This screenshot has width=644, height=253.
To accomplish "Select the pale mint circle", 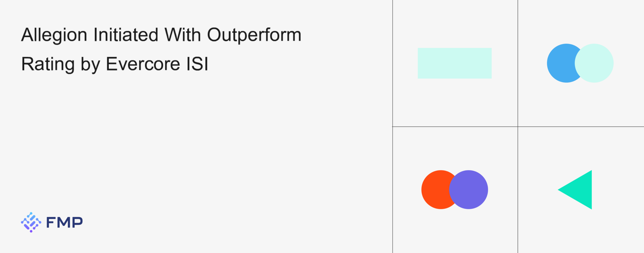I will [x=597, y=63].
